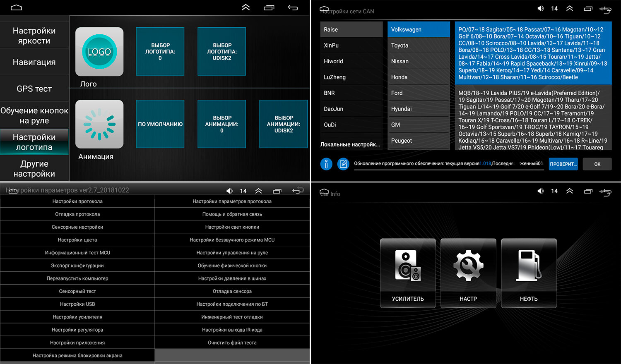Tap the back arrow in logo settings screen
Image resolution: width=621 pixels, height=364 pixels.
293,7
